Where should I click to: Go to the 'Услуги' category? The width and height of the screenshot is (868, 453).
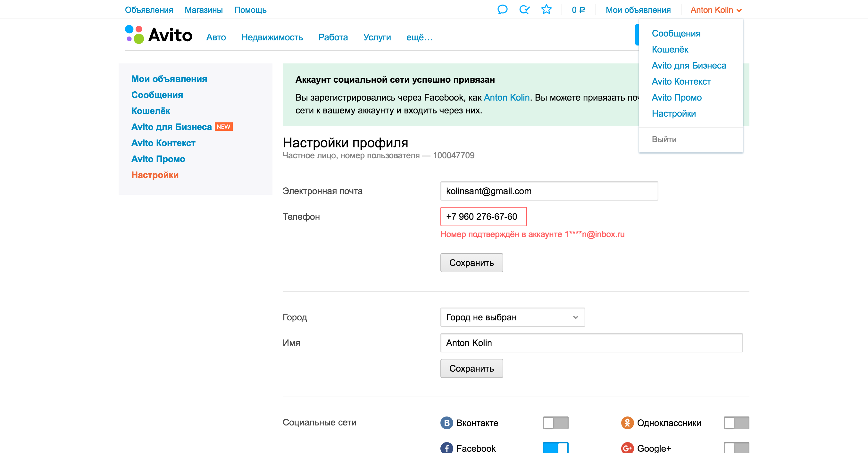coord(377,37)
